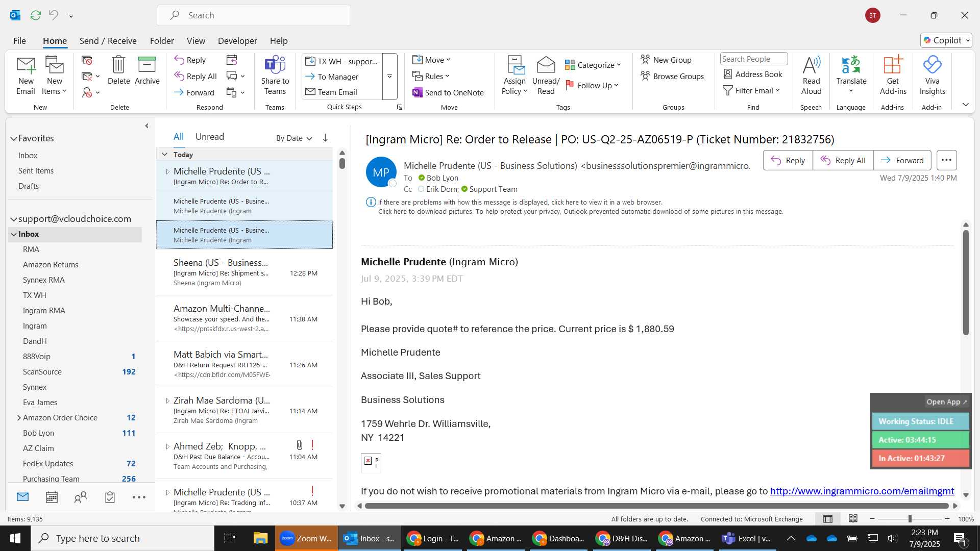Viewport: 980px width, 551px height.
Task: Open Copilot dropdown
Action: click(946, 40)
